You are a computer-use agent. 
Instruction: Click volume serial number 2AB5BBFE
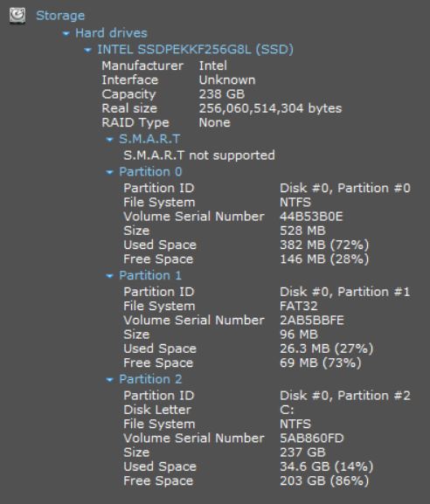point(312,321)
